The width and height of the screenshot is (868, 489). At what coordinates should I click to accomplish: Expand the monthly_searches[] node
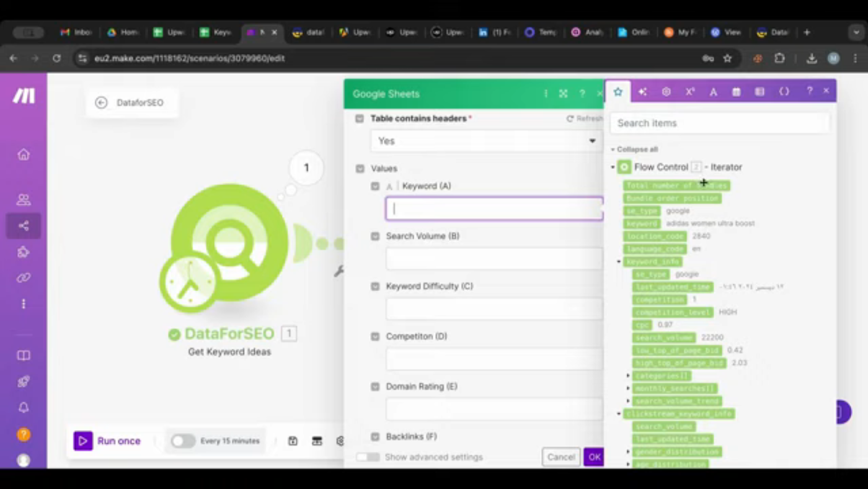pyautogui.click(x=628, y=388)
